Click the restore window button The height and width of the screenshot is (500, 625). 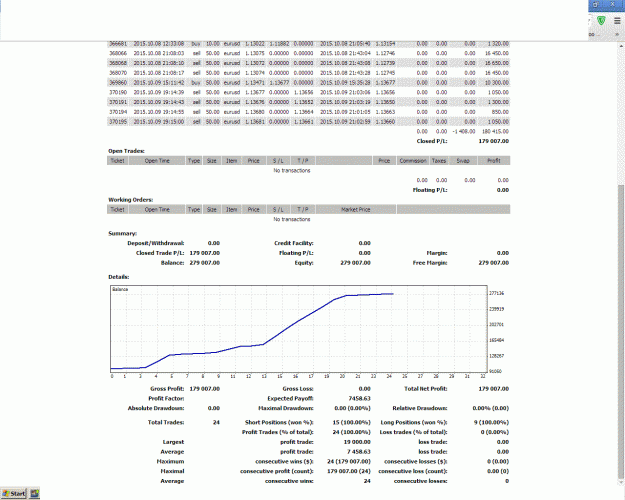pyautogui.click(x=596, y=5)
